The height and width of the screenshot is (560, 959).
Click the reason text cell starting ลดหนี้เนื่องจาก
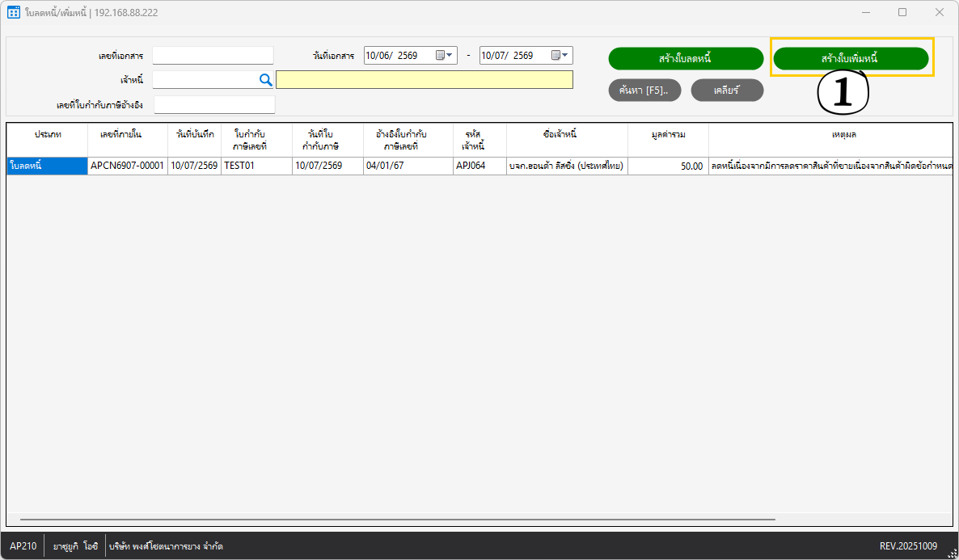tap(830, 166)
